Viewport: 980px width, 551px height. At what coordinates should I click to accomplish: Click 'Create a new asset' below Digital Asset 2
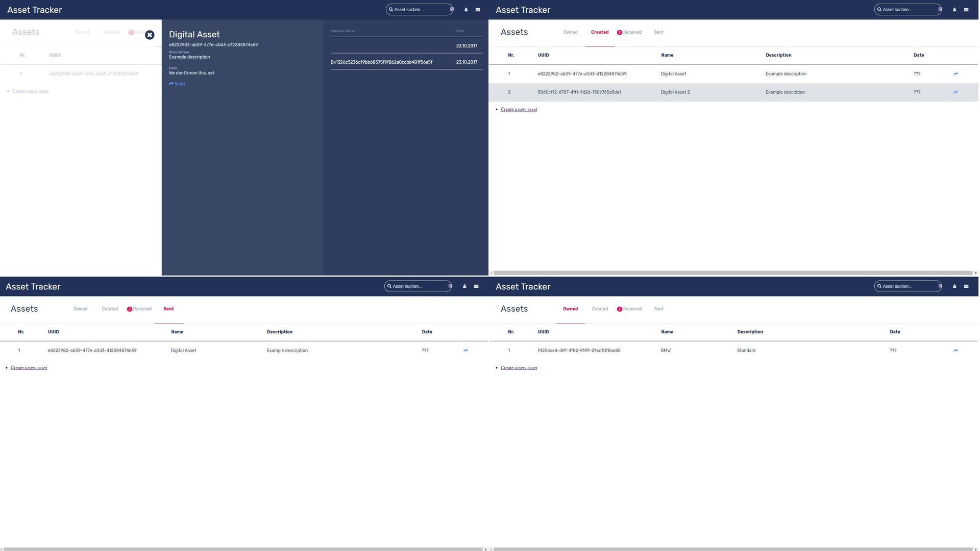pyautogui.click(x=519, y=110)
